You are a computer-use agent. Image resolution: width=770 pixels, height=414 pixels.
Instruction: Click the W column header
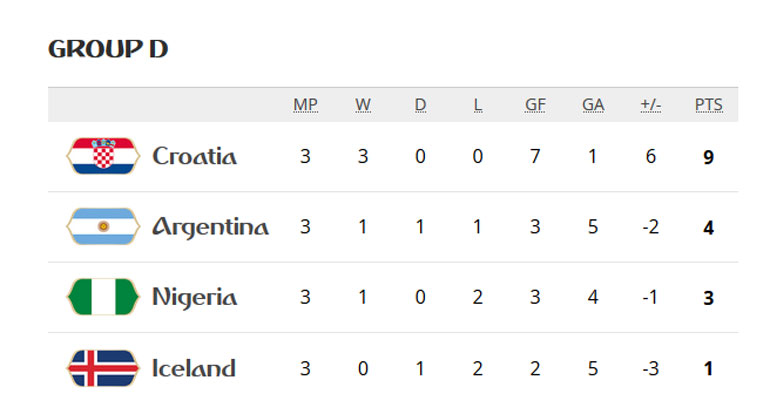[x=362, y=104]
